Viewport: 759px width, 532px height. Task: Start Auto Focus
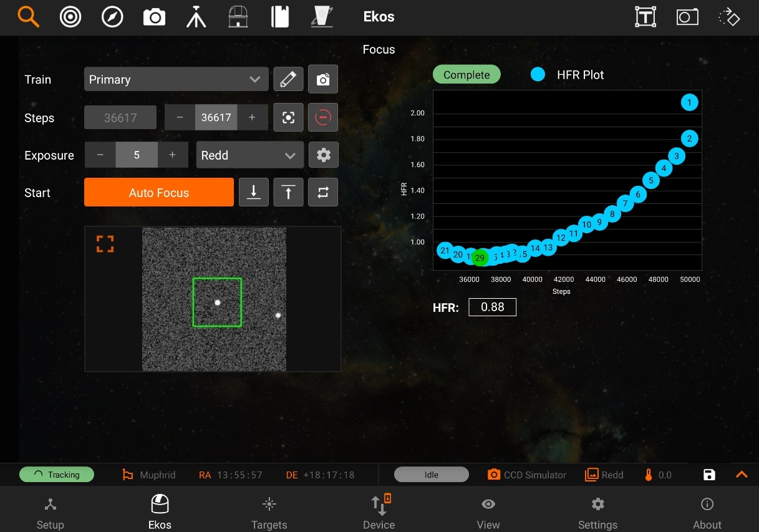click(x=159, y=192)
